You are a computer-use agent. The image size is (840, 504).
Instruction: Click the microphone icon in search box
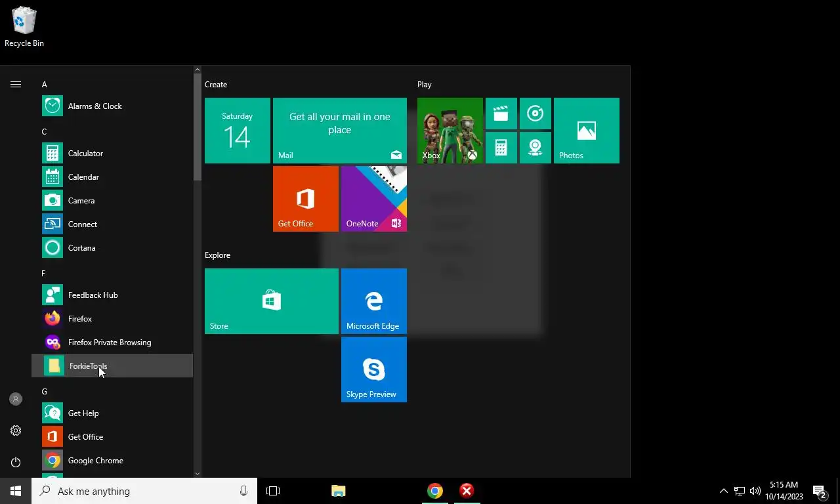(244, 491)
